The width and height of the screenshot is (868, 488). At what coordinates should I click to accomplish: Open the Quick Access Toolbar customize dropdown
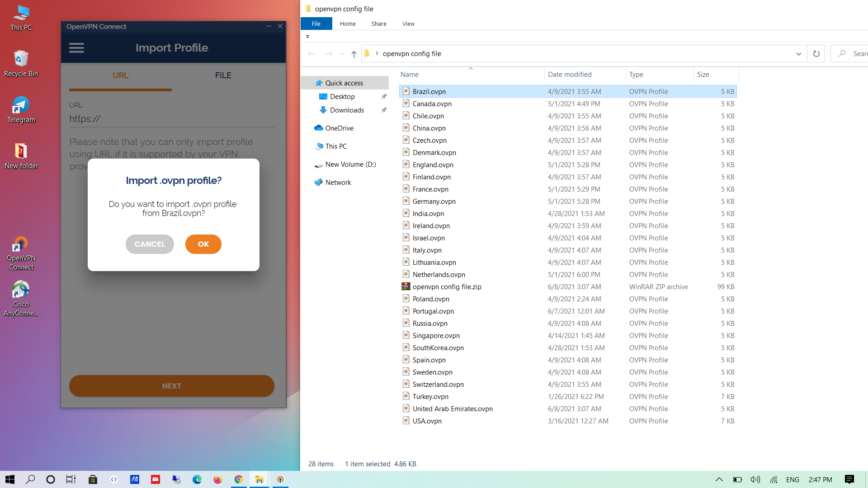pyautogui.click(x=307, y=37)
